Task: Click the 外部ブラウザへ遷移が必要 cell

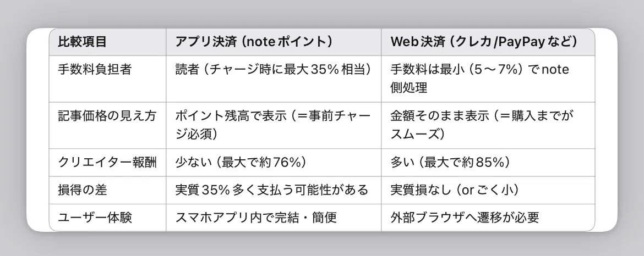Action: click(488, 218)
